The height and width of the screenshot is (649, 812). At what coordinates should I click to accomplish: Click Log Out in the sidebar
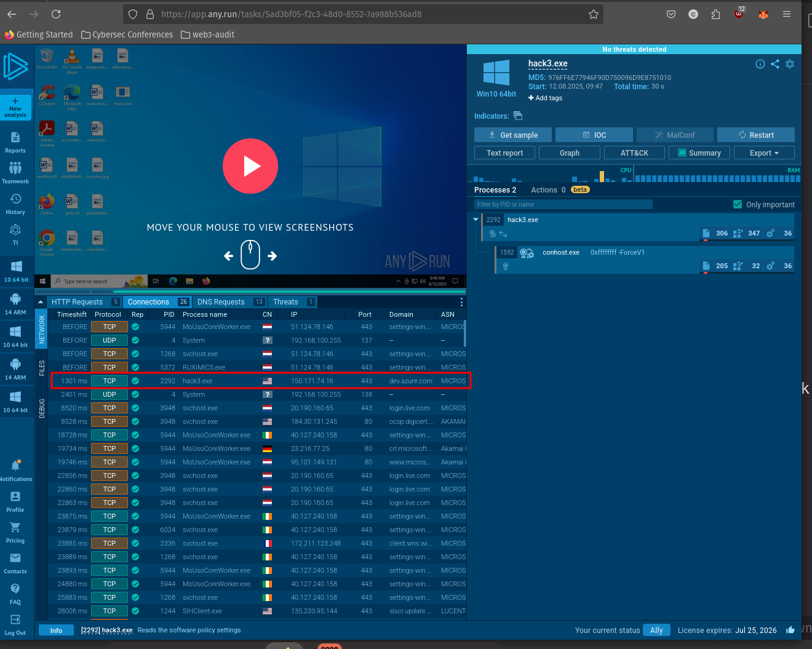15,624
